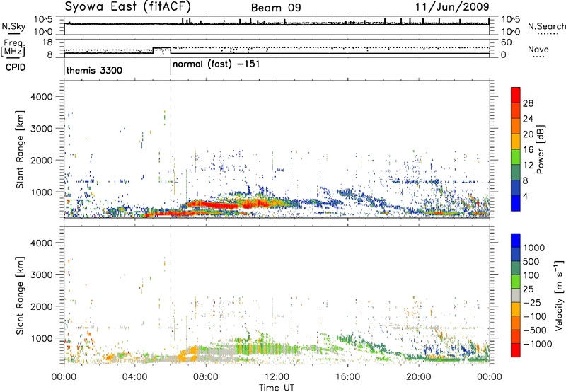Click the '-500' label on Velocity colorbar
The width and height of the screenshot is (566, 392).
(x=534, y=330)
